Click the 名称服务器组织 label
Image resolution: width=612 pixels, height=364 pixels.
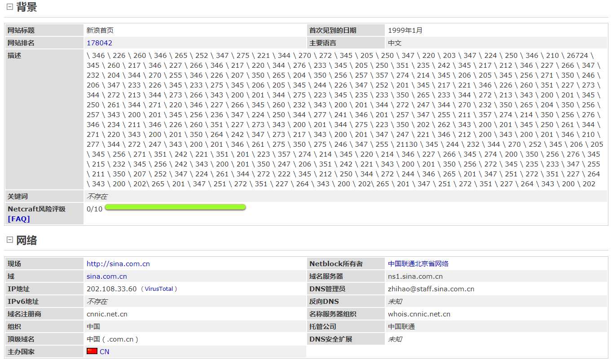pyautogui.click(x=333, y=314)
